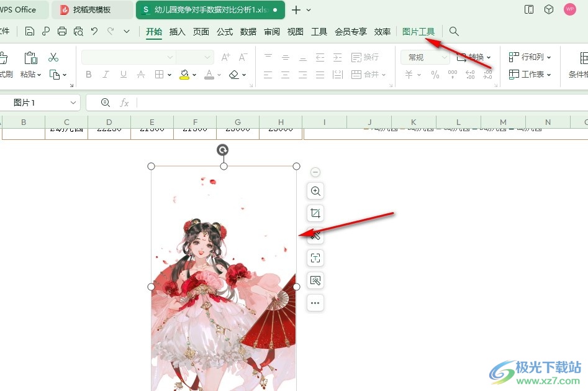
Task: Click extract text icon beside picture
Action: point(315,258)
